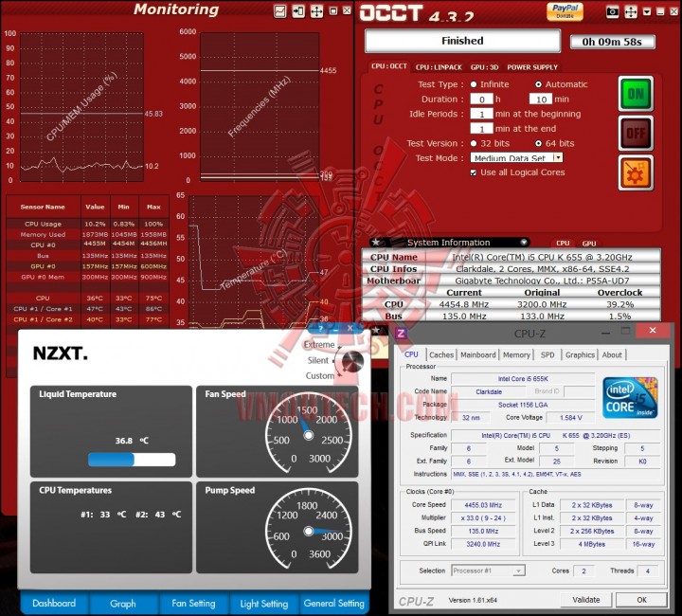This screenshot has height=616, width=682.
Task: Switch to CPU-Z Graphics tab
Action: coord(580,355)
